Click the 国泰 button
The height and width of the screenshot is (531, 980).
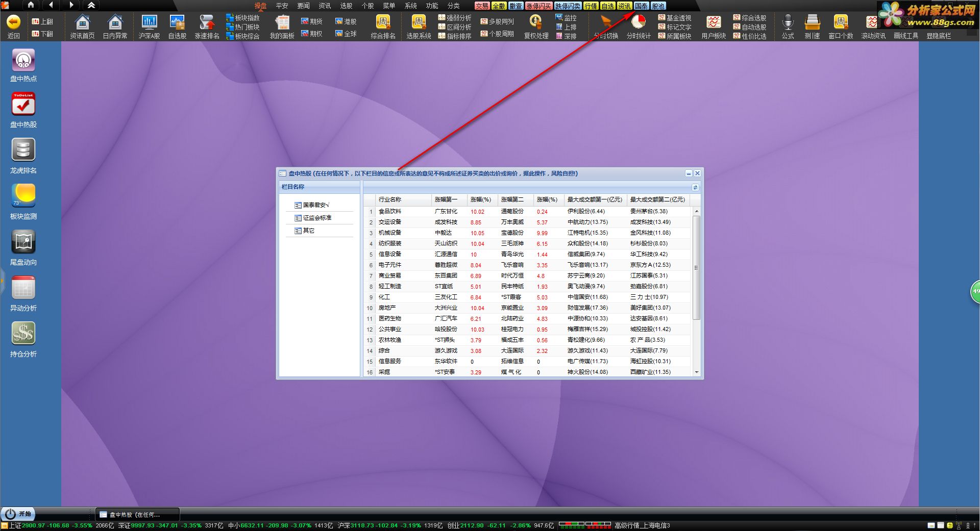coord(641,6)
